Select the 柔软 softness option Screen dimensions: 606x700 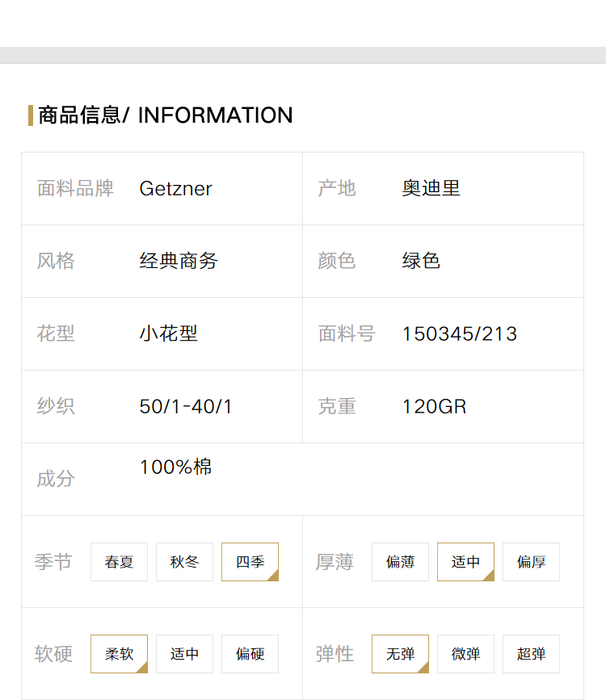coord(119,653)
